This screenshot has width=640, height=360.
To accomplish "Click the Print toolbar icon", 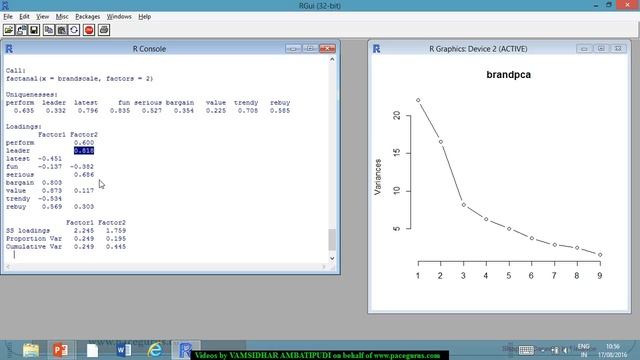I will point(104,30).
